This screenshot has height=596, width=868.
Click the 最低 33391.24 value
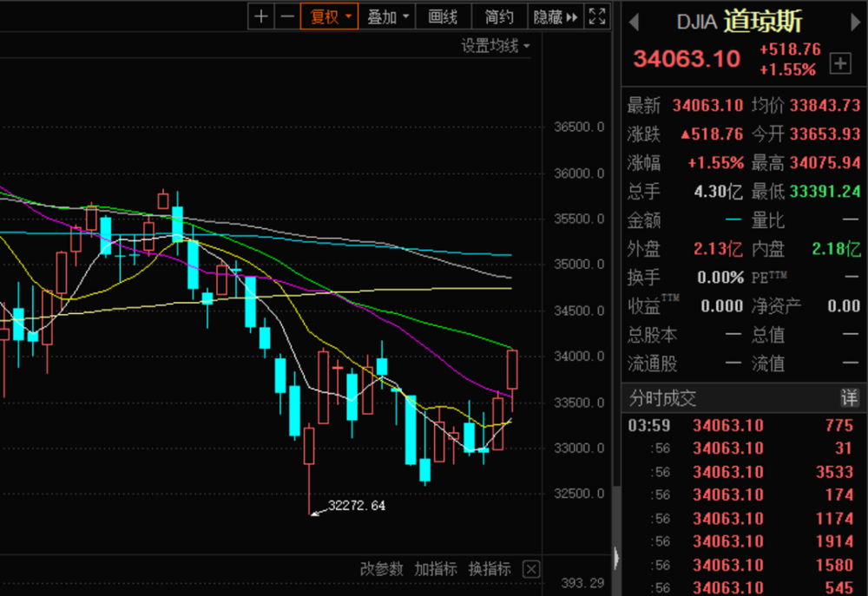pyautogui.click(x=825, y=192)
